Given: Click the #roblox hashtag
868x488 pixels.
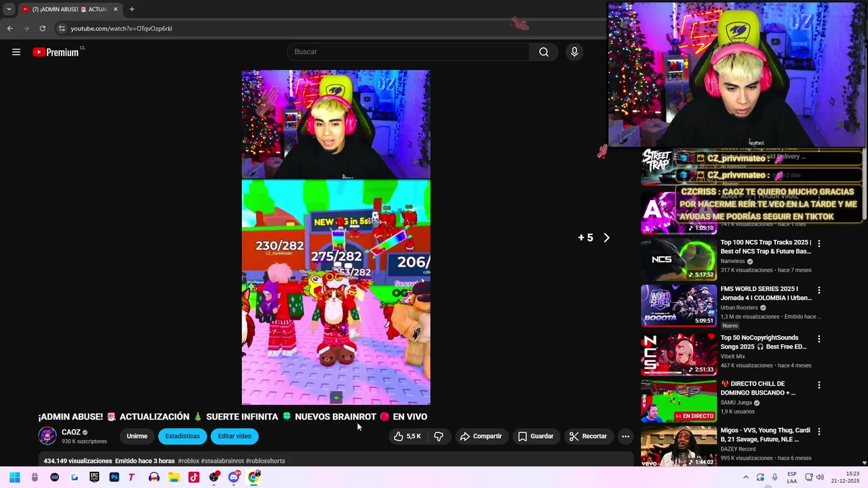Looking at the screenshot, I should pyautogui.click(x=189, y=461).
